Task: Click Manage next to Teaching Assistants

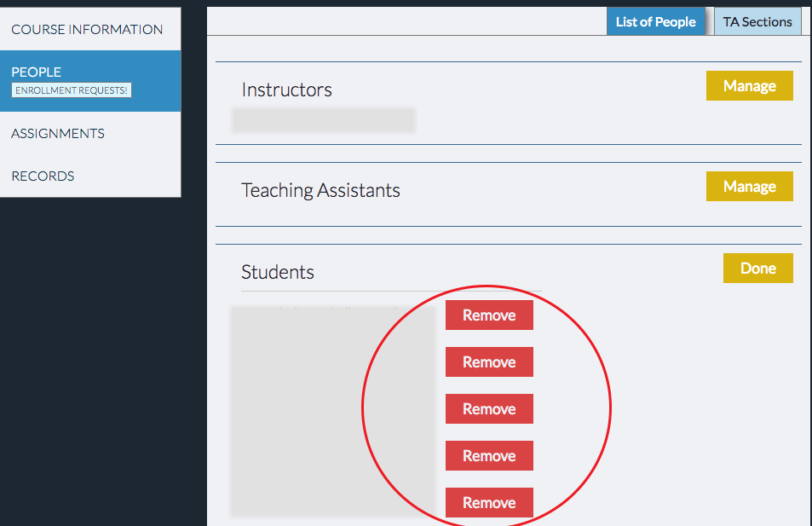Action: [749, 187]
